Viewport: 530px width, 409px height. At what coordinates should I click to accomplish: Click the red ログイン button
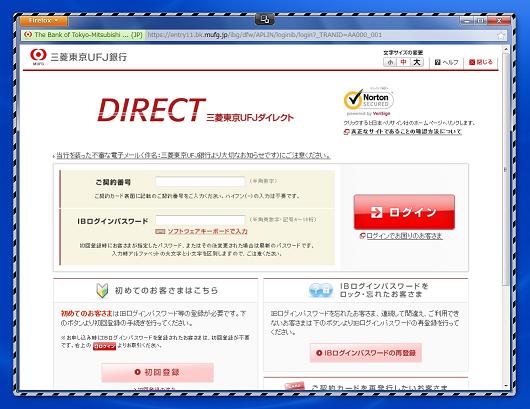404,212
